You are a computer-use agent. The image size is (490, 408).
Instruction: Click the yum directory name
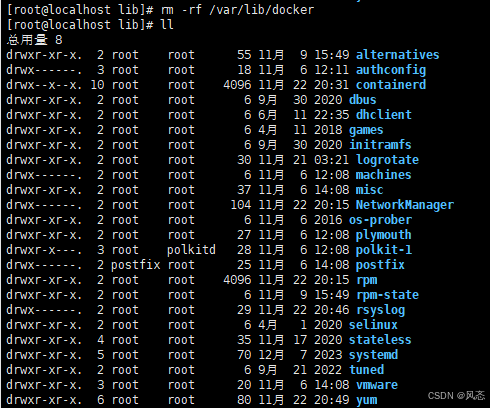[366, 400]
